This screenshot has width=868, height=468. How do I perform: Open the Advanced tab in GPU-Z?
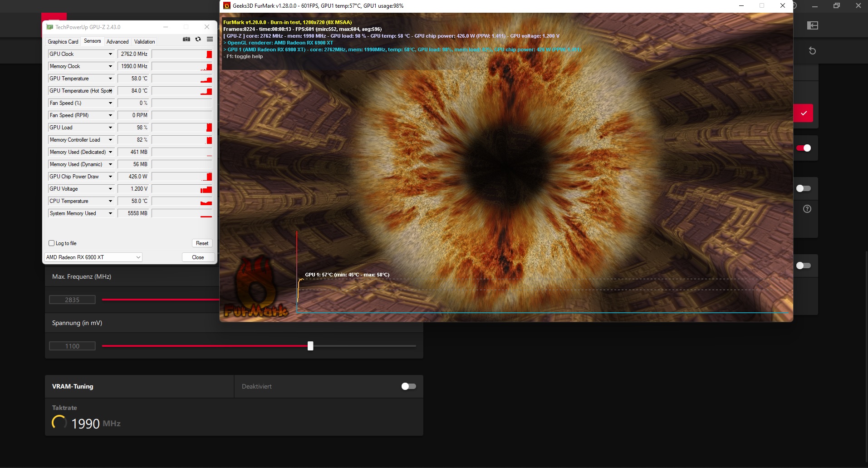click(x=118, y=41)
